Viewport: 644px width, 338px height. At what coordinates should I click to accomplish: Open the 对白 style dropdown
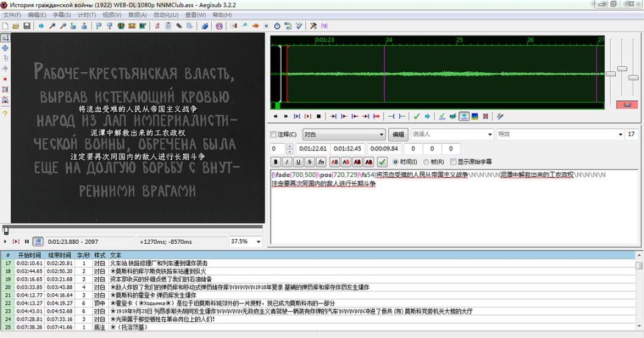click(343, 134)
